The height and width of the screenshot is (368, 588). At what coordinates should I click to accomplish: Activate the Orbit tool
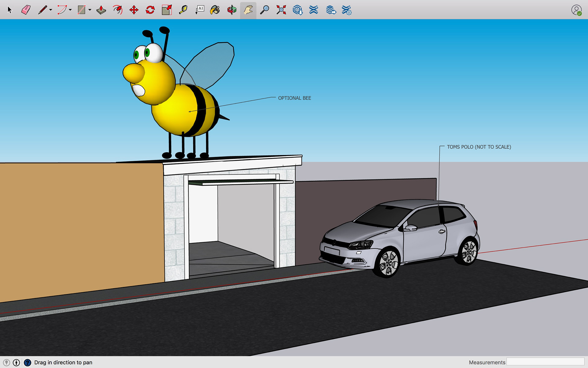click(x=232, y=10)
